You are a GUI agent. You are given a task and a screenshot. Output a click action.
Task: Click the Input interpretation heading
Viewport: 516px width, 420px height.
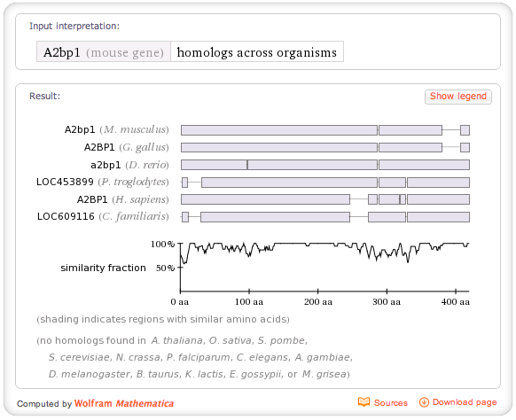pyautogui.click(x=74, y=26)
